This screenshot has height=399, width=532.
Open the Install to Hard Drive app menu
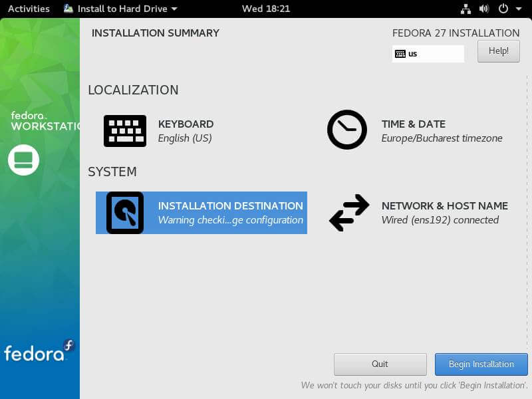pos(120,9)
